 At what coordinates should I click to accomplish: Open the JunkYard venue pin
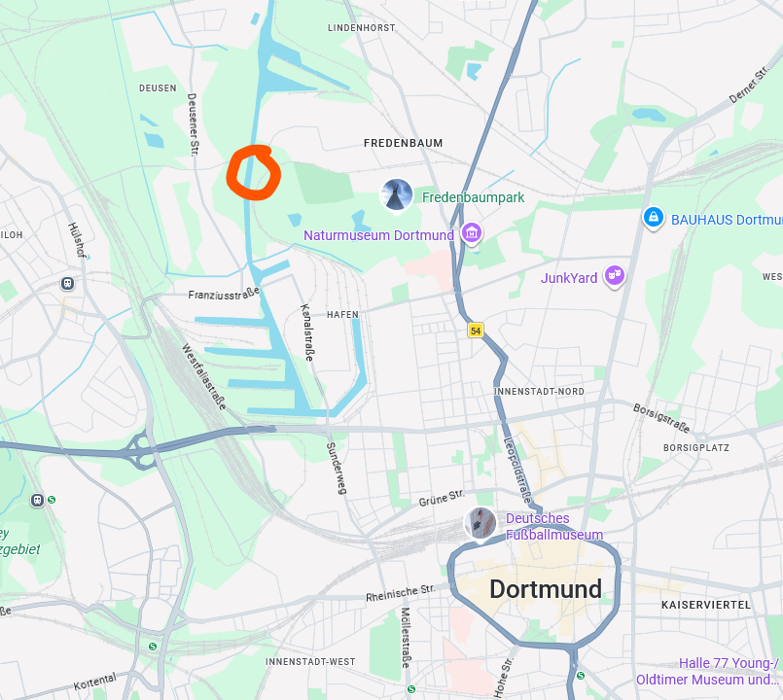pyautogui.click(x=614, y=275)
